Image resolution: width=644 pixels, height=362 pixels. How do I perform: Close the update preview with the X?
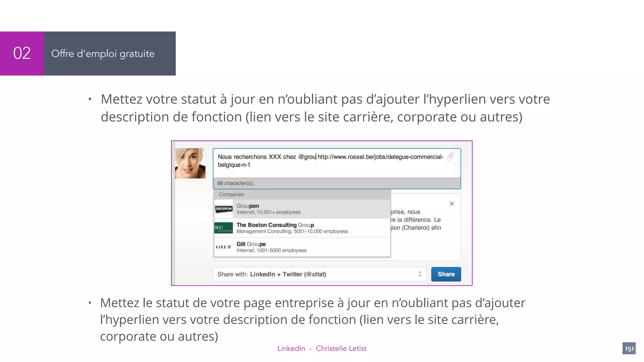[452, 204]
